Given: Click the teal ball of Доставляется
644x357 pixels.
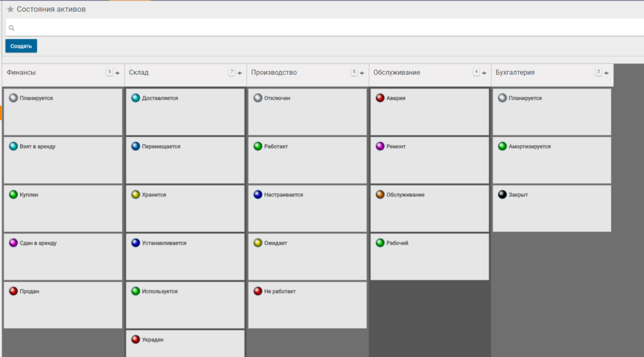Looking at the screenshot, I should click(x=136, y=97).
